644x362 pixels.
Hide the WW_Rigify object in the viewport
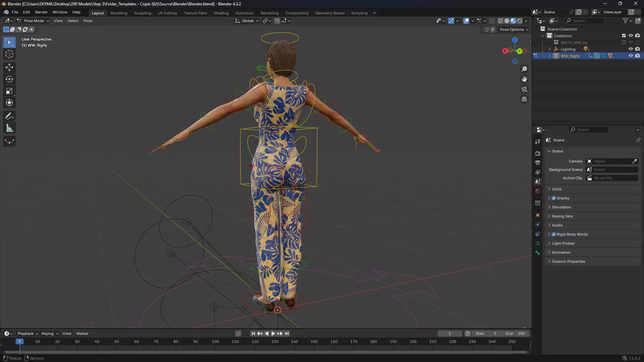coord(631,56)
